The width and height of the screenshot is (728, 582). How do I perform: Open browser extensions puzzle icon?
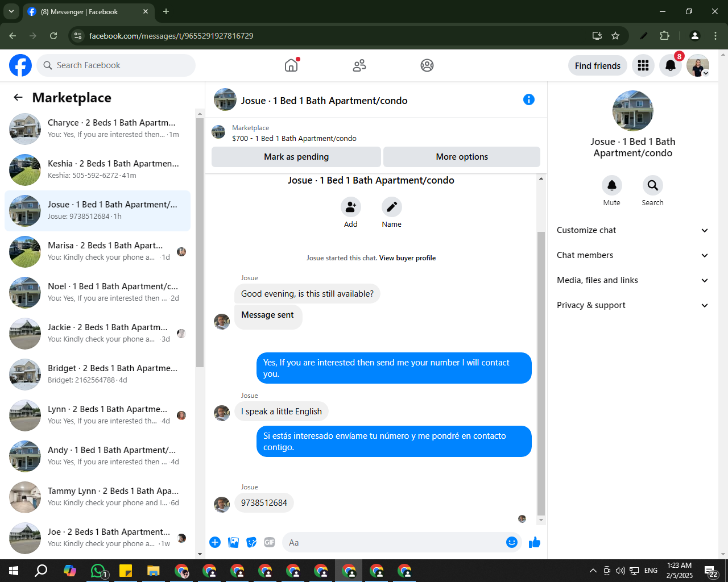[x=664, y=36]
